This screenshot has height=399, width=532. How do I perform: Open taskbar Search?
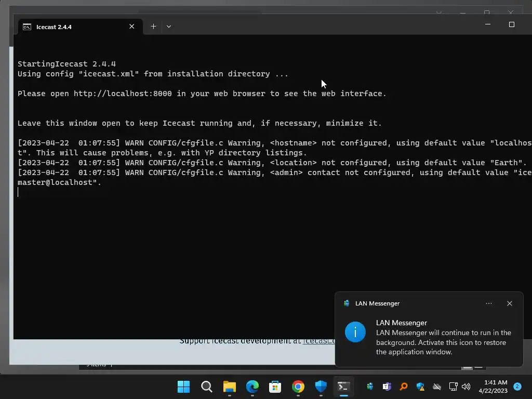click(x=207, y=387)
